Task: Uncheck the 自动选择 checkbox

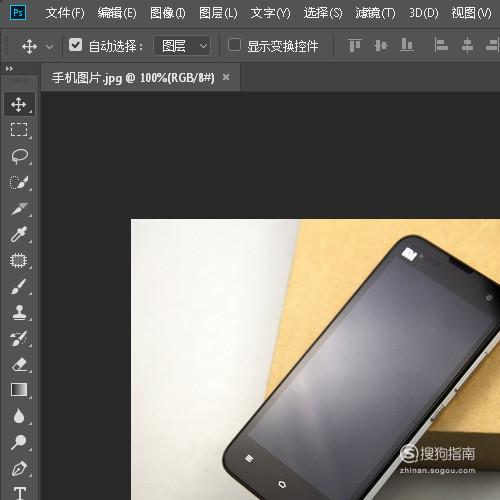Action: 75,45
